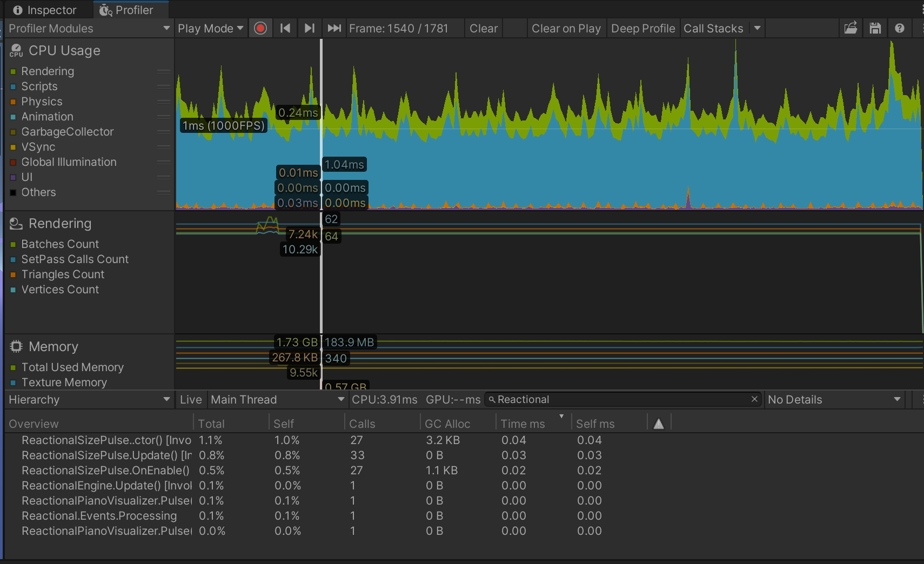The width and height of the screenshot is (924, 564).
Task: Click the load profiler data icon
Action: [x=851, y=28]
